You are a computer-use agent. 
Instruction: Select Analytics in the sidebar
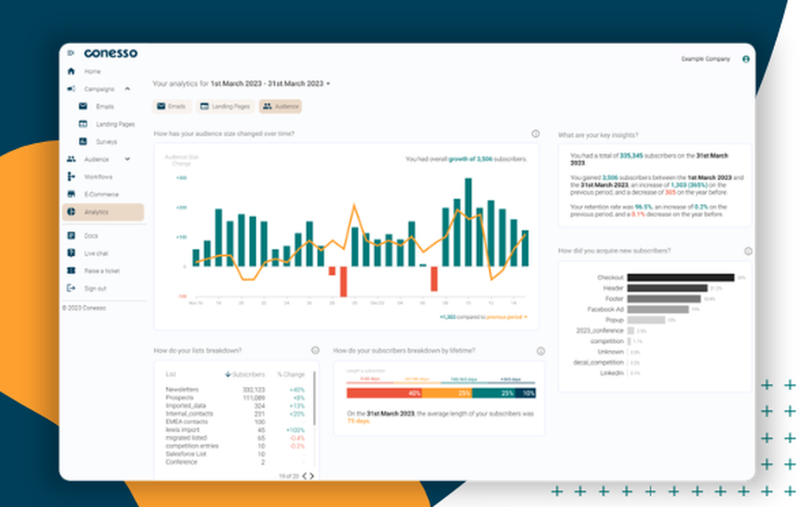pyautogui.click(x=103, y=212)
